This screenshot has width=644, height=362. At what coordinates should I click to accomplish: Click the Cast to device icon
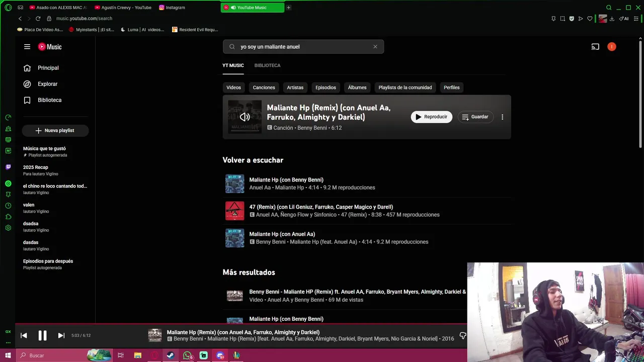click(595, 47)
